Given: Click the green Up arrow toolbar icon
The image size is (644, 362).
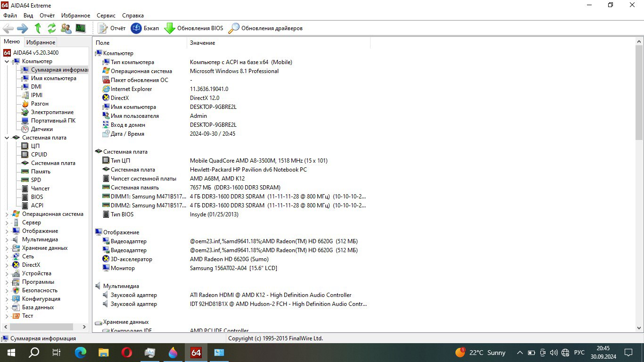Looking at the screenshot, I should coord(38,28).
